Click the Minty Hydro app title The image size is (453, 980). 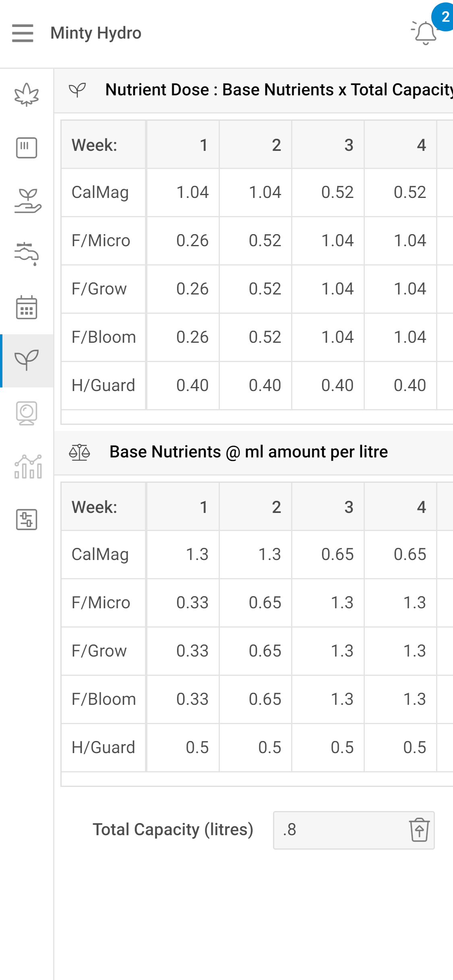[96, 33]
